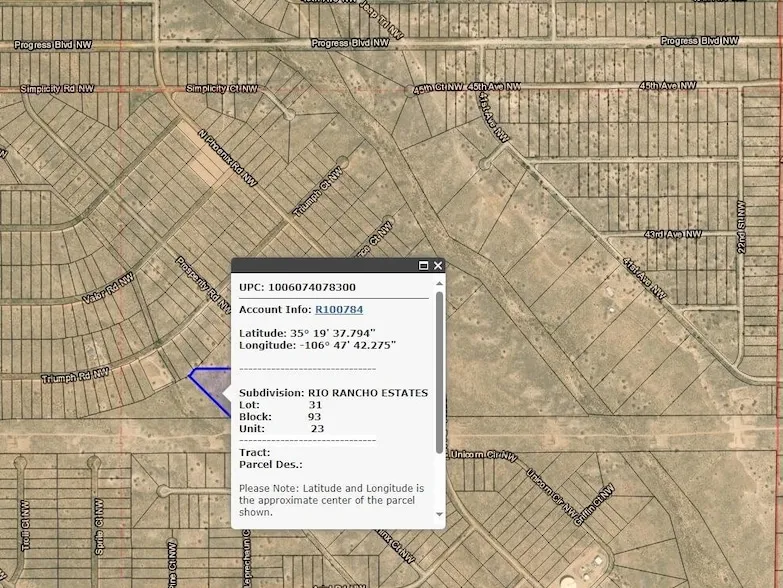This screenshot has width=783, height=588.
Task: Click the Simplicity Ct NW label
Action: pos(221,89)
